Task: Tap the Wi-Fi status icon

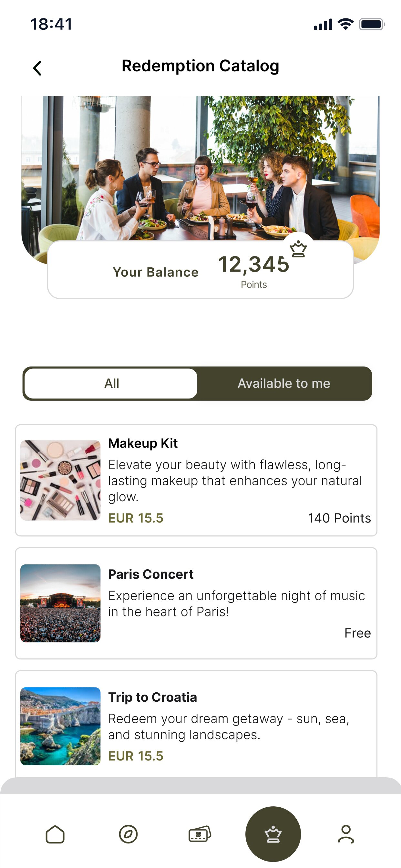Action: coord(345,24)
